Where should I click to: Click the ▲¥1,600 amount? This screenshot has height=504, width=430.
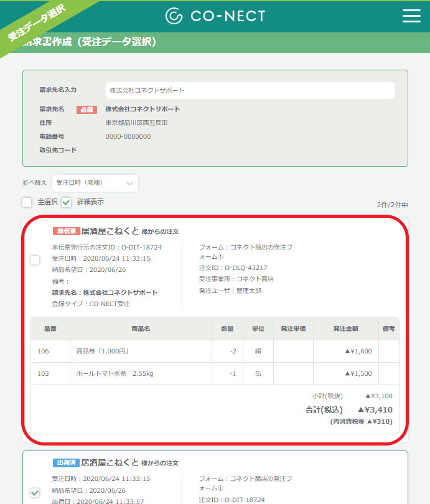pos(358,351)
